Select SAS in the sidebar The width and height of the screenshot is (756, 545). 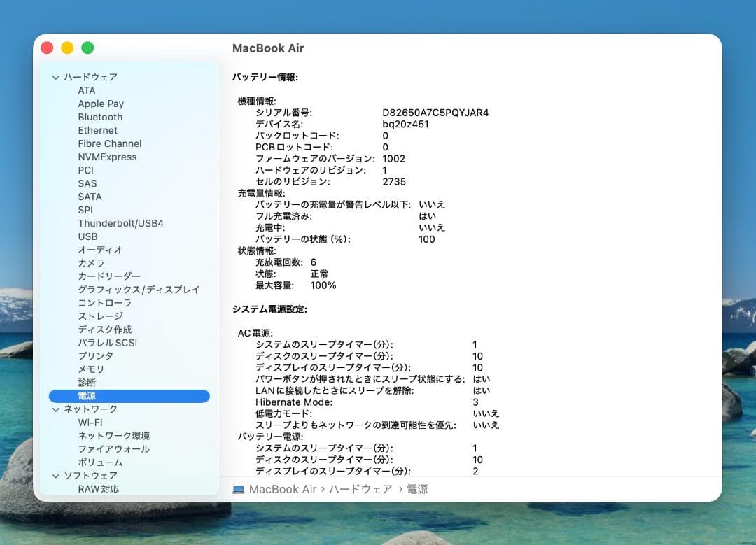coord(87,183)
